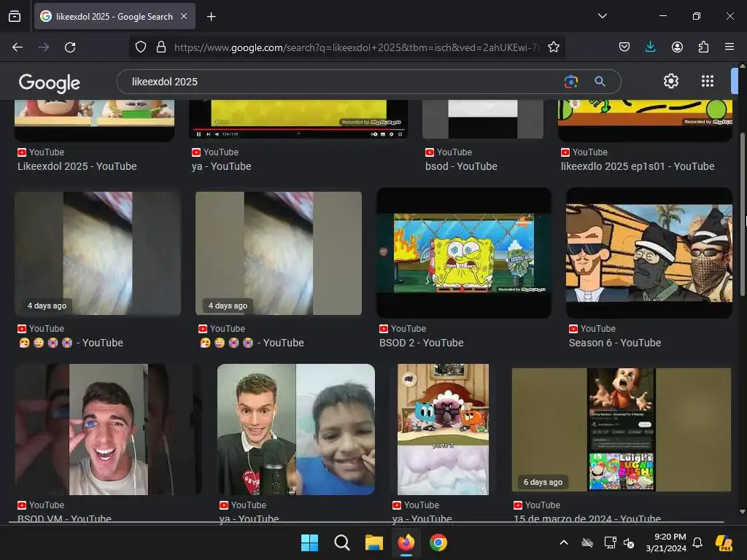Screen dimensions: 747x560
Task: Open the man holding eyelash curler thumbnail
Action: click(x=108, y=429)
